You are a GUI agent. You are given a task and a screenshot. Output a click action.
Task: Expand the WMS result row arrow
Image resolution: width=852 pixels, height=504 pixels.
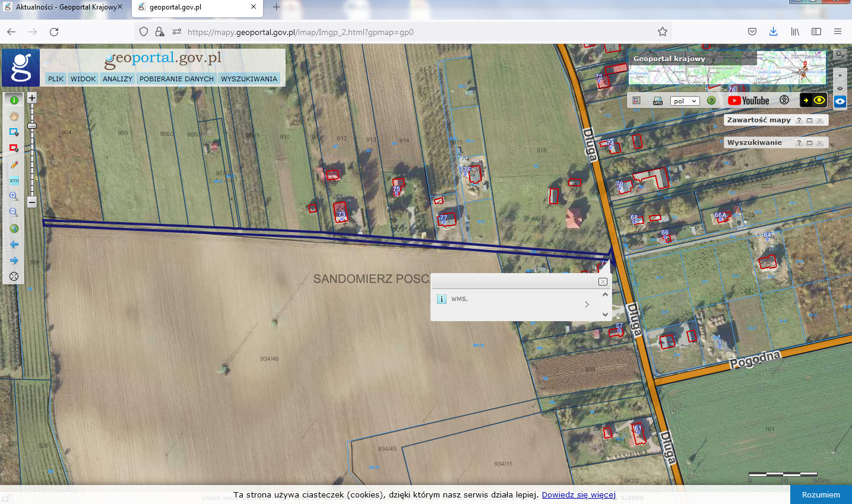(587, 305)
